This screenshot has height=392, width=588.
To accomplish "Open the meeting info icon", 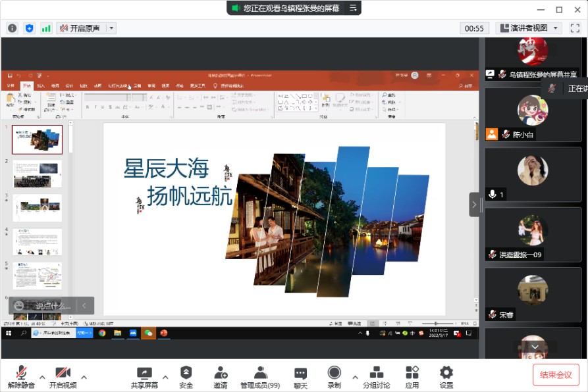I will pos(12,28).
